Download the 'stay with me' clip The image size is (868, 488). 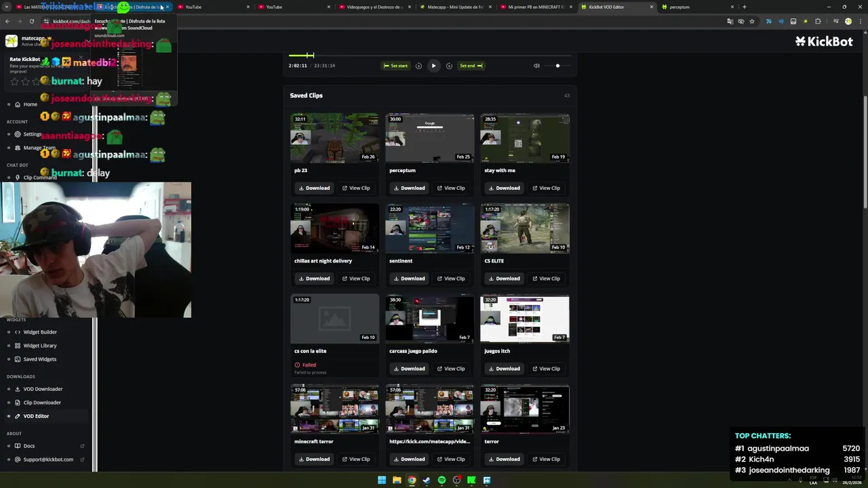coord(504,188)
